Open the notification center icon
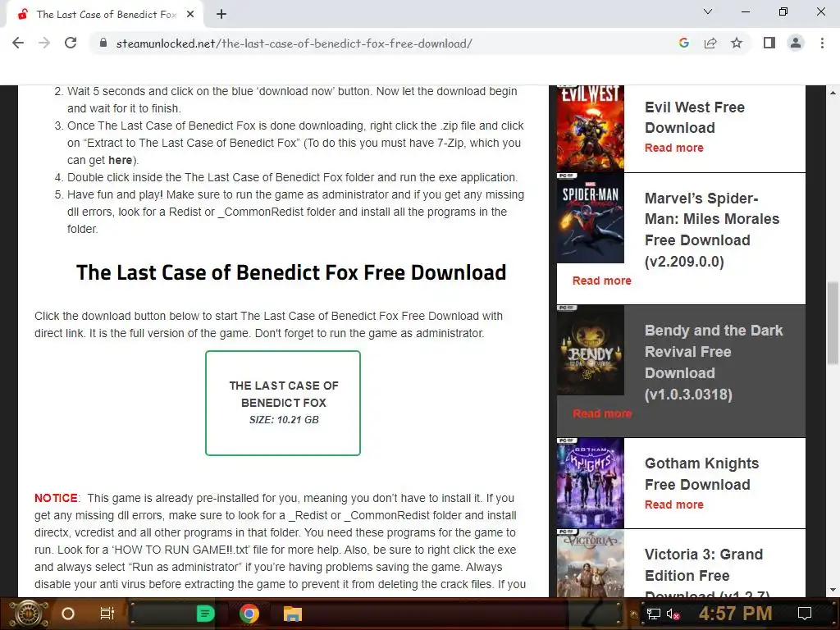The image size is (840, 630). point(805,614)
